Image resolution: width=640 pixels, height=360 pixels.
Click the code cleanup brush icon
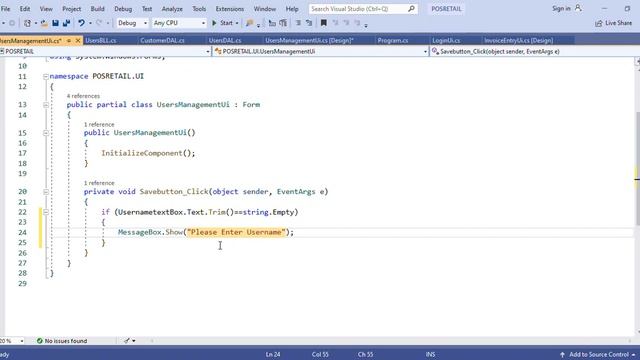tap(127, 341)
